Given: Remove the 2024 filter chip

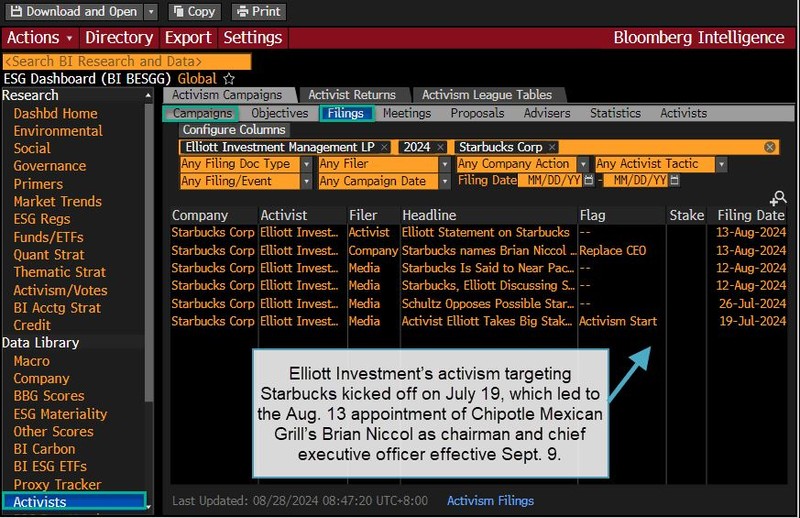Looking at the screenshot, I should click(441, 147).
